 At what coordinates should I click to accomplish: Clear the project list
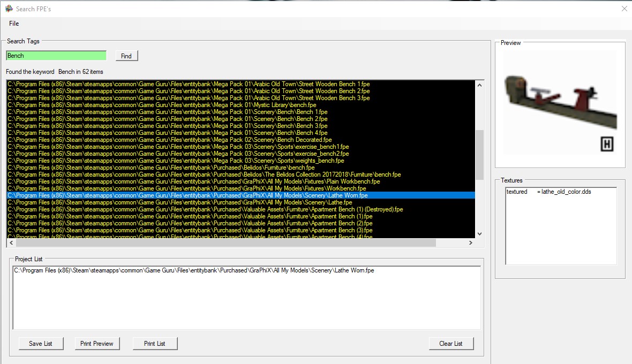point(451,344)
